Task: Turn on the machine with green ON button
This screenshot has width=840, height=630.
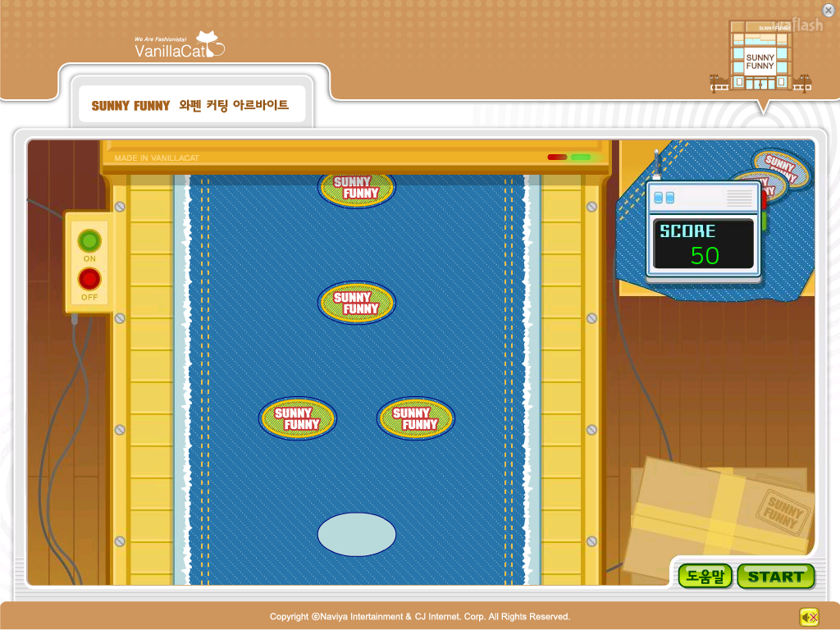Action: click(x=89, y=241)
